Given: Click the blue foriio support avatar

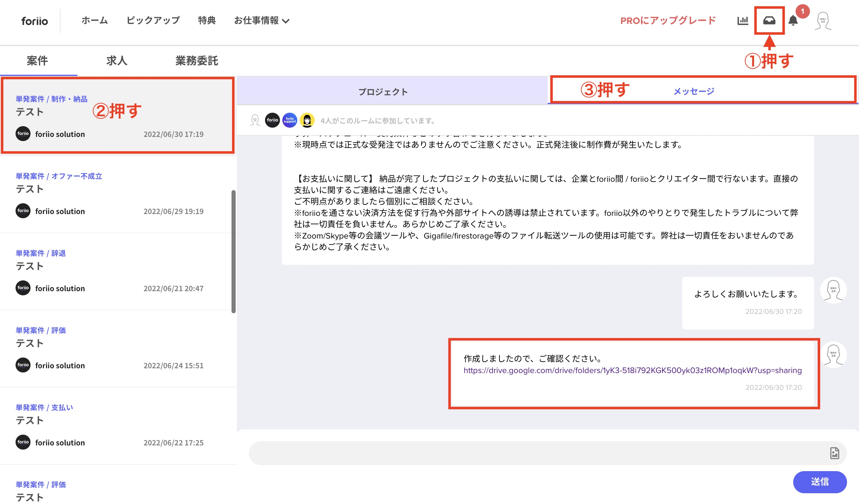Looking at the screenshot, I should pos(290,120).
